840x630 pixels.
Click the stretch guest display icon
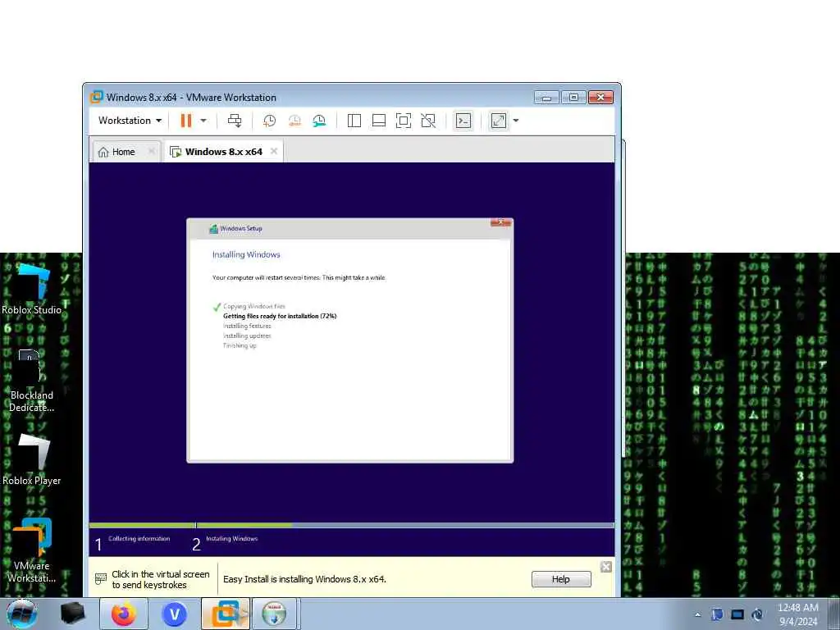pyautogui.click(x=499, y=121)
